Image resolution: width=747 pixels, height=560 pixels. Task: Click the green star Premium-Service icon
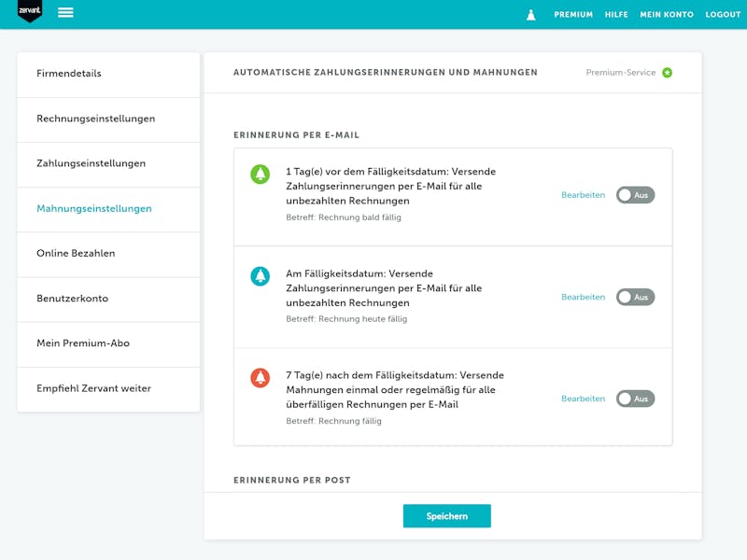coord(667,73)
